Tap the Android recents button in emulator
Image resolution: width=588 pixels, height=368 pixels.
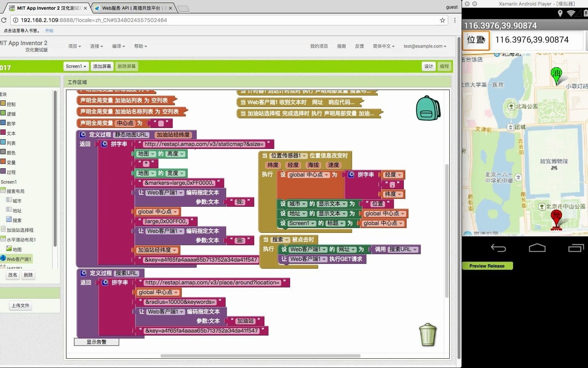[576, 248]
